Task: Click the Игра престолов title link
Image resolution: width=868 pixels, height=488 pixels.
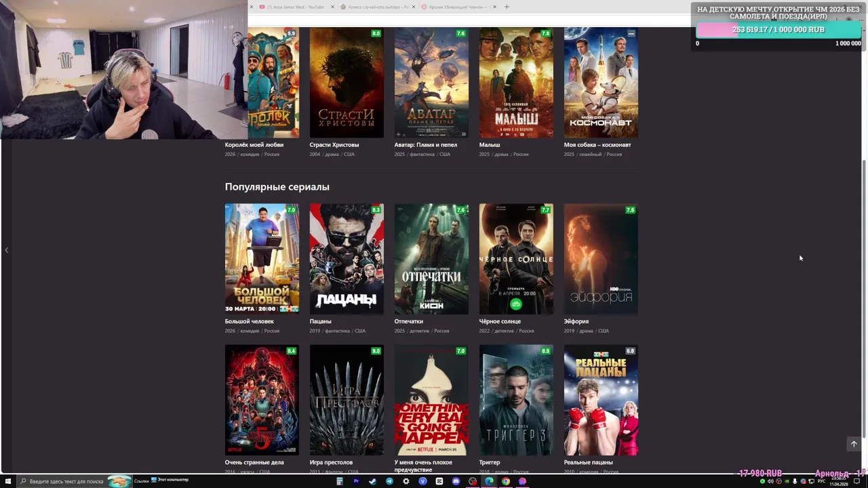Action: pos(332,462)
